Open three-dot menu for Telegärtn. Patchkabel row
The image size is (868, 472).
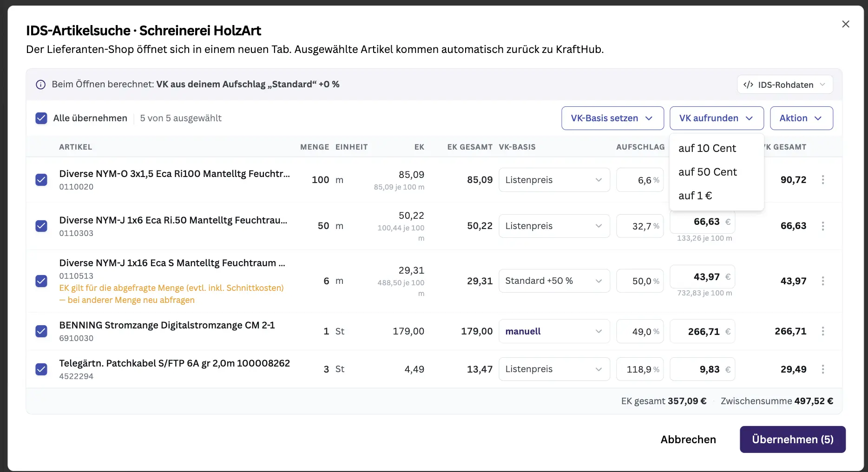tap(823, 369)
